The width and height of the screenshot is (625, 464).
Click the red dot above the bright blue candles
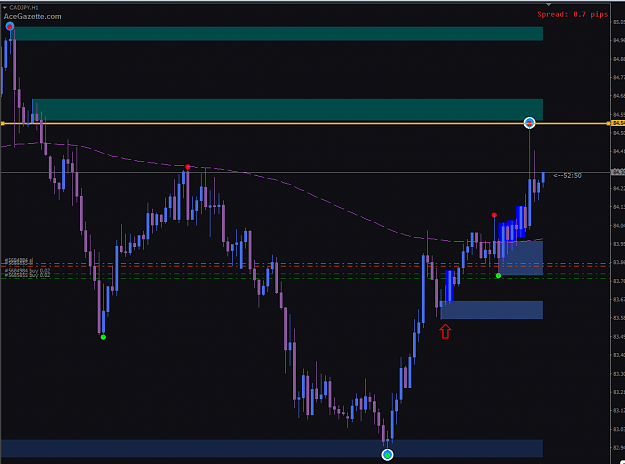tap(494, 215)
